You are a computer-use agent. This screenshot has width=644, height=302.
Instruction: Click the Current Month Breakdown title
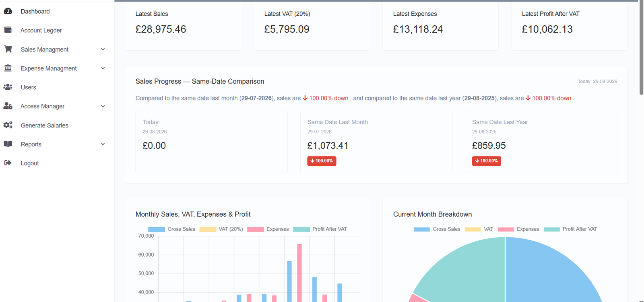coord(432,214)
